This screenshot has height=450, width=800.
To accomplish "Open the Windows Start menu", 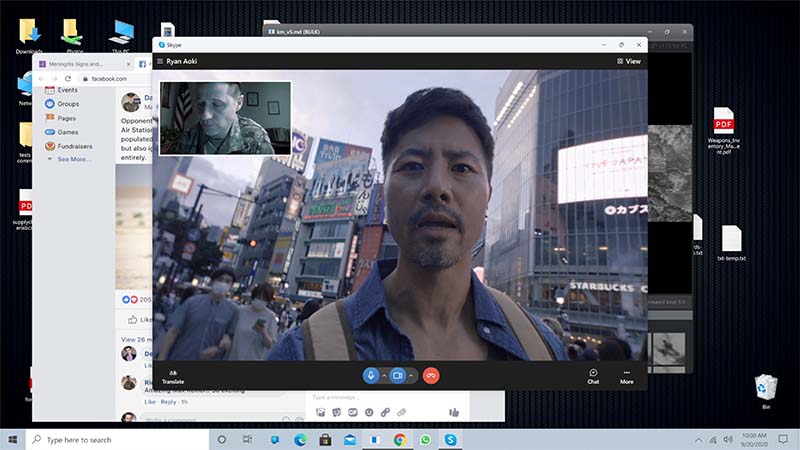I will 13,439.
